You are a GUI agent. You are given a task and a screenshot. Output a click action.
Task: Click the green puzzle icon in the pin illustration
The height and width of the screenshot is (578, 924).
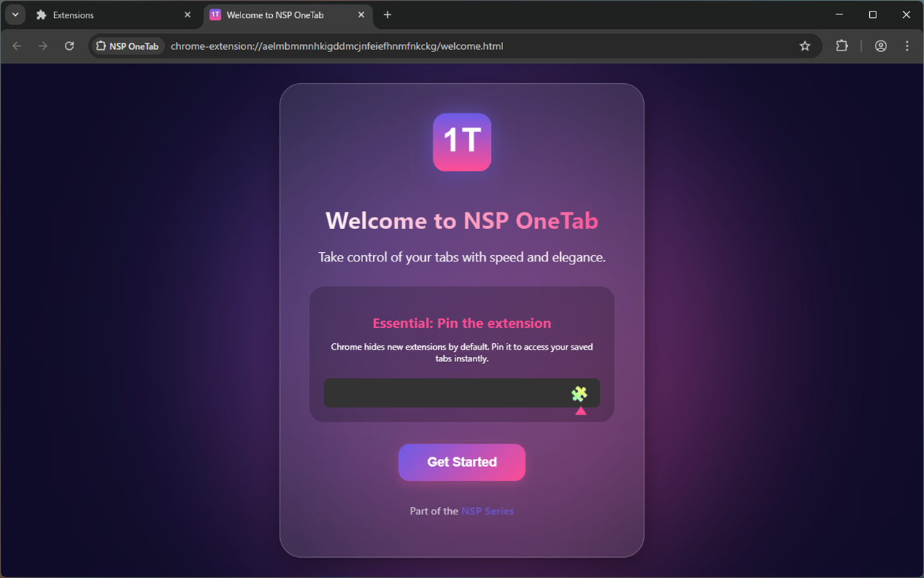click(580, 394)
